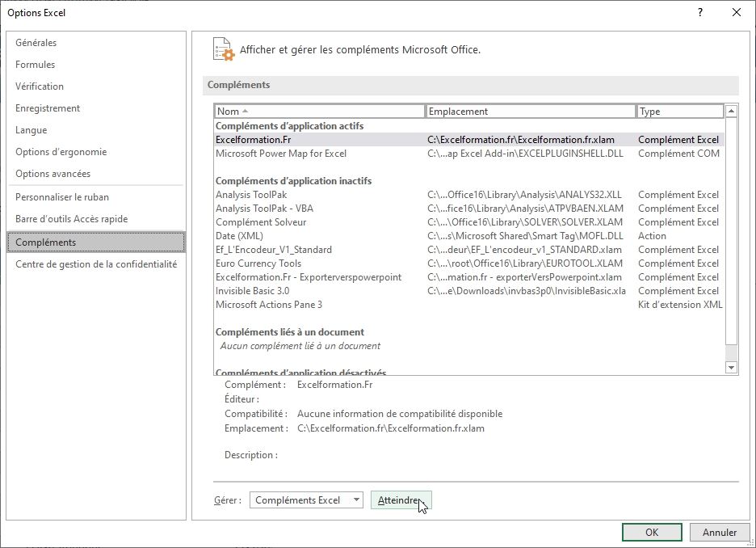Open the Centre de gestion de la confidentialité page
This screenshot has height=548, width=756.
pyautogui.click(x=96, y=263)
